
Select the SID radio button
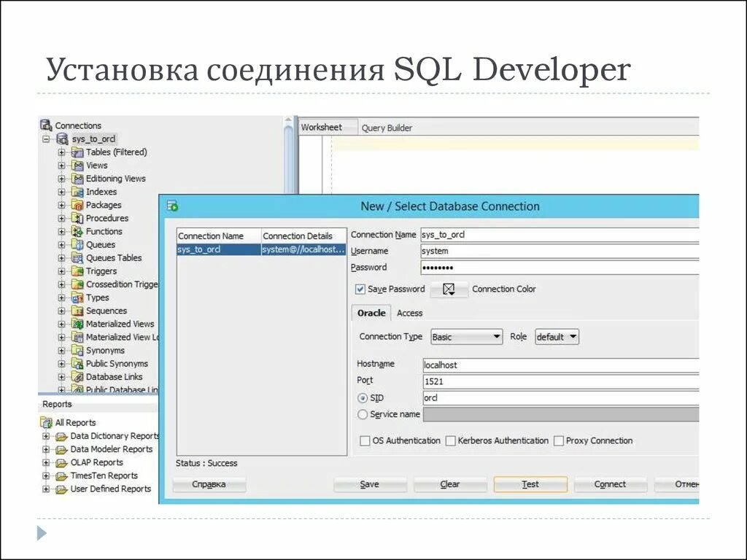click(363, 398)
